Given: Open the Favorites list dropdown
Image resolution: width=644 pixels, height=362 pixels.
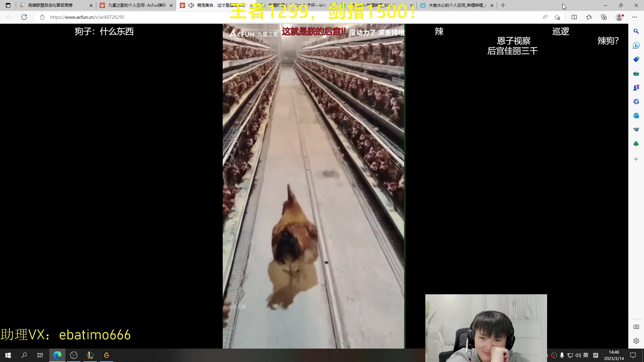Looking at the screenshot, I should (x=589, y=17).
